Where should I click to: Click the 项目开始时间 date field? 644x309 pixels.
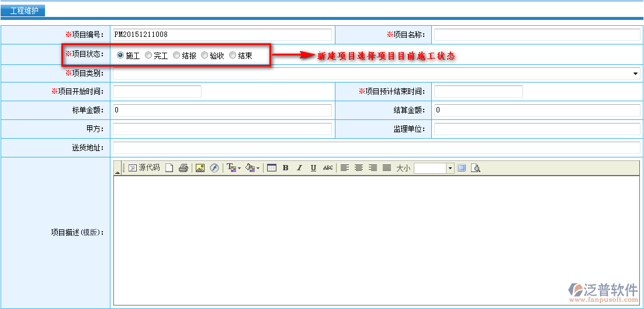(x=157, y=91)
